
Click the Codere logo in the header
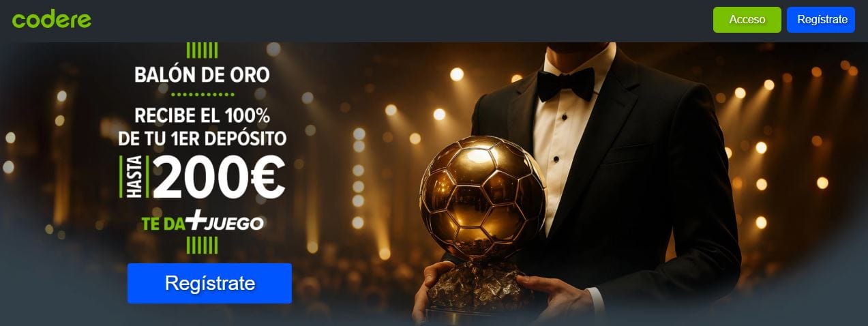coord(52,19)
